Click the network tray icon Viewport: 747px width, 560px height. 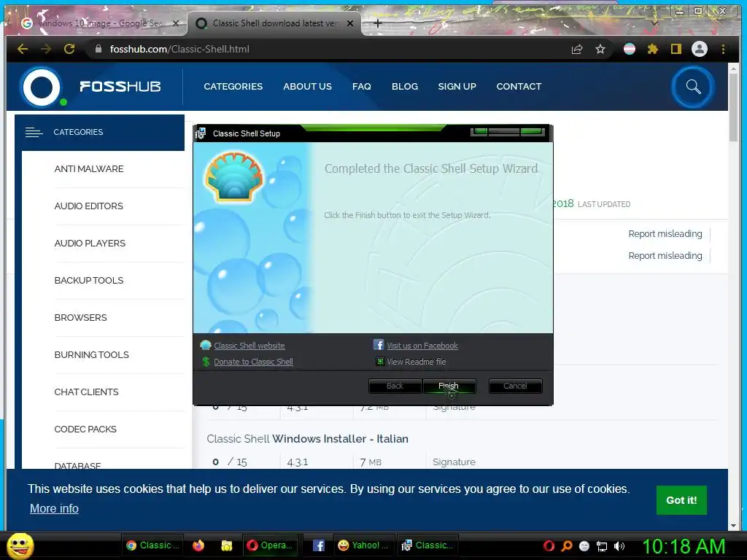602,546
